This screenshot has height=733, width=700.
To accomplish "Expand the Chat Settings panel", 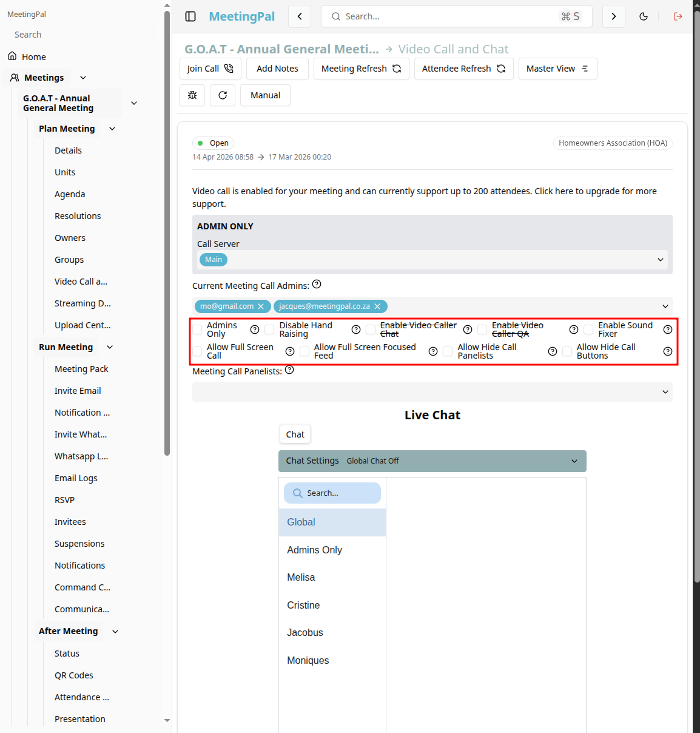I will click(432, 461).
